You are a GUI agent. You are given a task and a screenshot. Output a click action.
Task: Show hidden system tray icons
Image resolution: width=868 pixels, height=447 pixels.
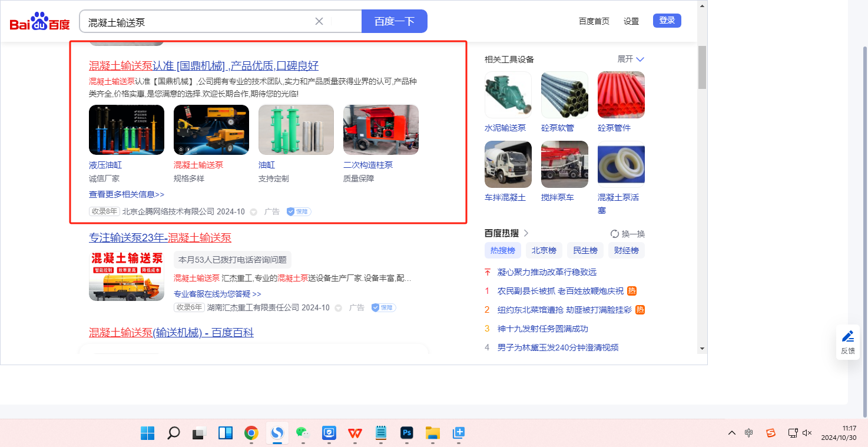[x=732, y=433]
